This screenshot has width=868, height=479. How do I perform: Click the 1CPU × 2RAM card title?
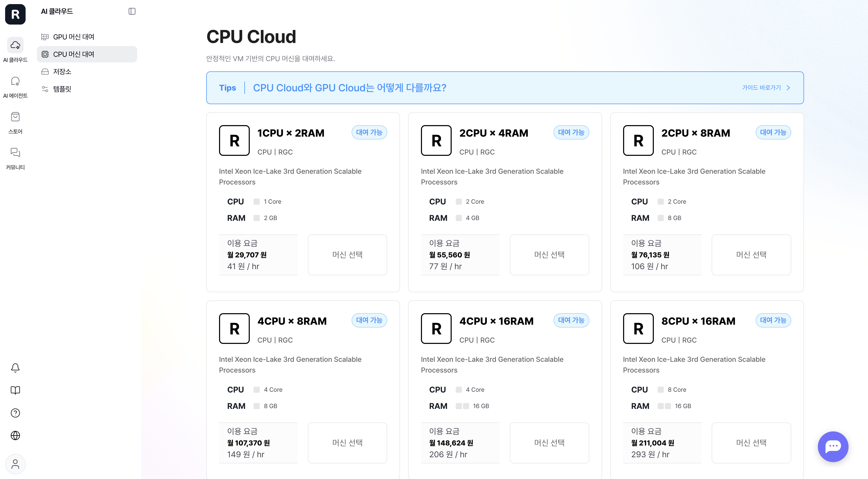tap(291, 133)
